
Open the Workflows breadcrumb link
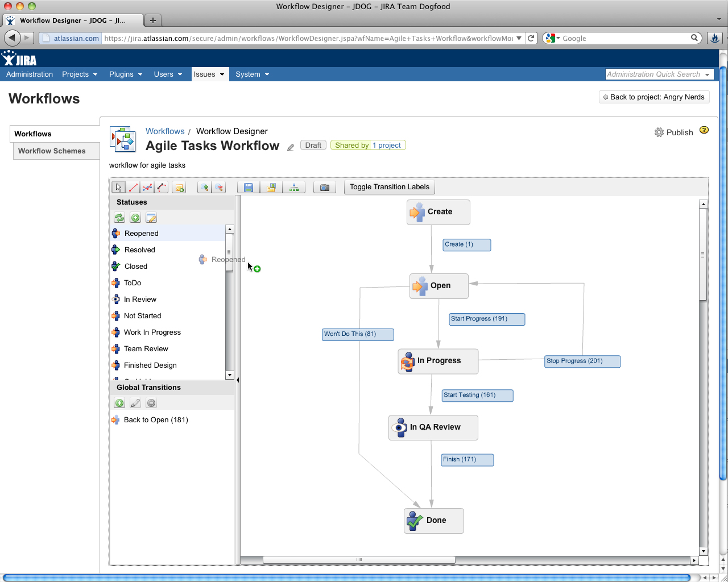[x=165, y=131]
